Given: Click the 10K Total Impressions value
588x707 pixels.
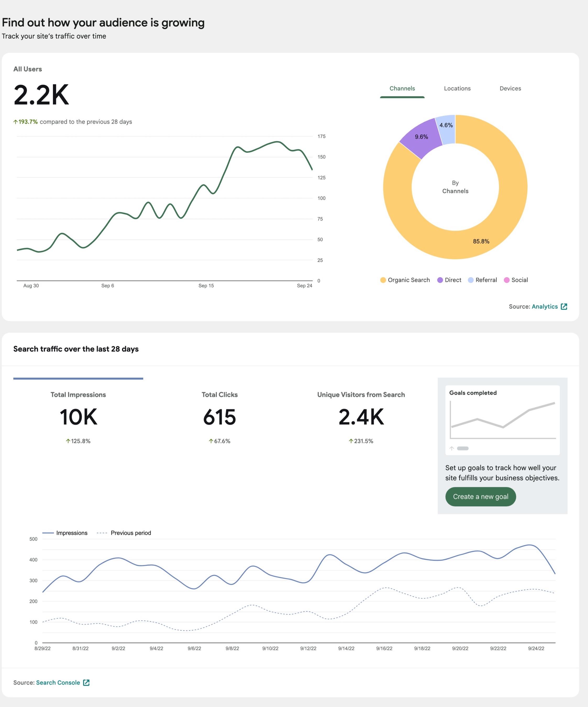Looking at the screenshot, I should [x=78, y=417].
